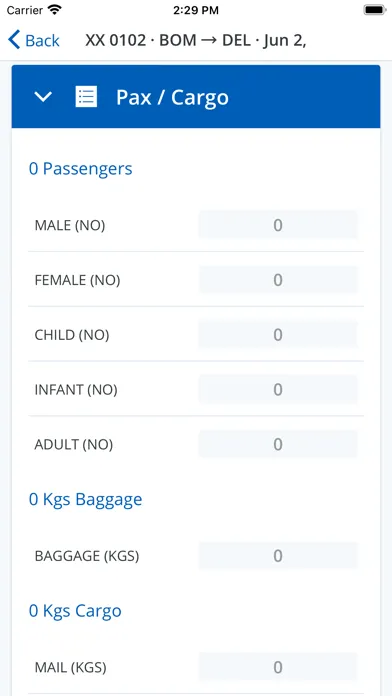Focus the INFANT (NO) count field
The width and height of the screenshot is (392, 696).
coord(278,390)
